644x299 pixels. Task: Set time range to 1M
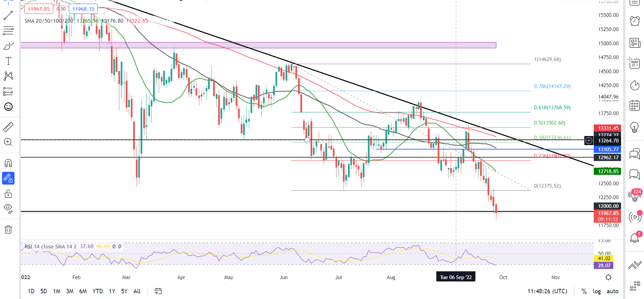pos(57,291)
